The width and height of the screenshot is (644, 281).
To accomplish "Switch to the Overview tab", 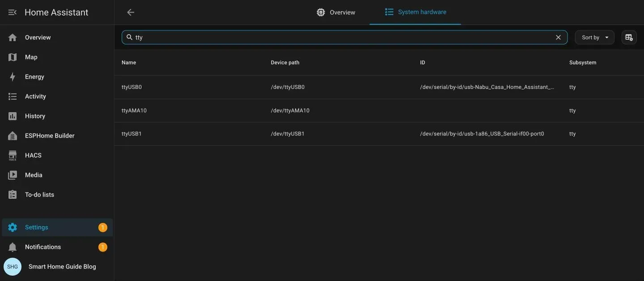I will (336, 13).
